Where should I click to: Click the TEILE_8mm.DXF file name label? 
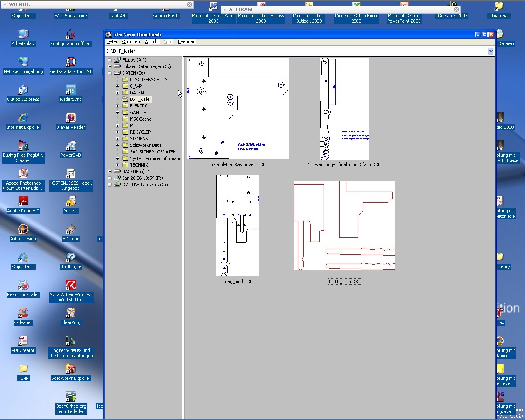click(x=344, y=281)
